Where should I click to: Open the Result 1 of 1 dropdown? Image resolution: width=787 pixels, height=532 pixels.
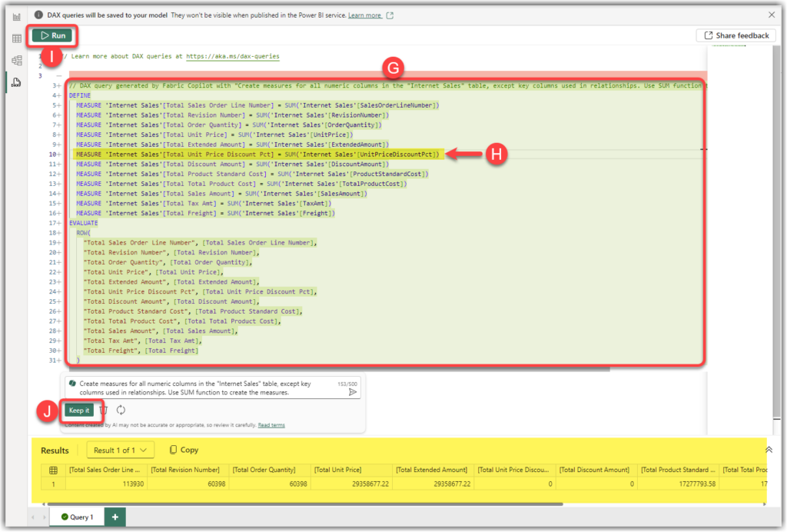tap(120, 451)
